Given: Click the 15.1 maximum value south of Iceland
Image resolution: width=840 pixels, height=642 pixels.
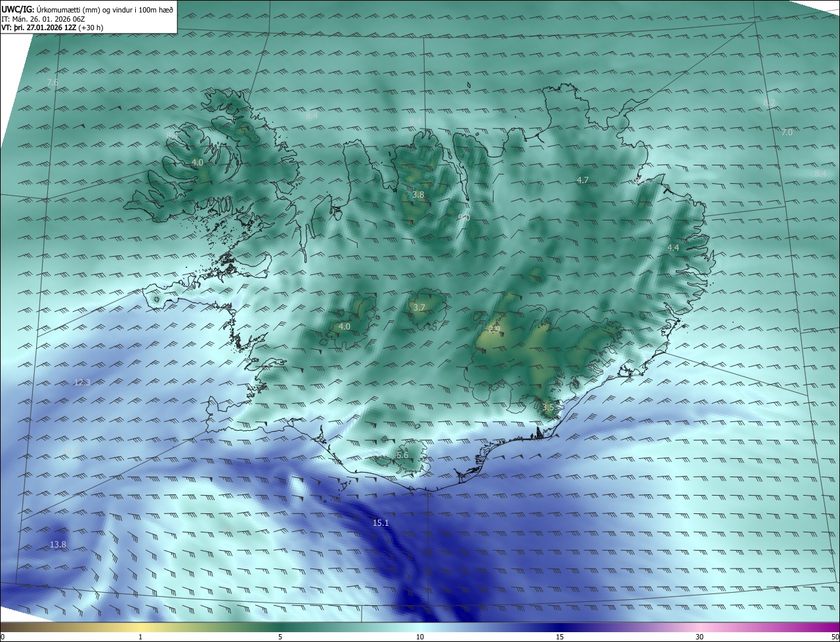Looking at the screenshot, I should (x=381, y=523).
